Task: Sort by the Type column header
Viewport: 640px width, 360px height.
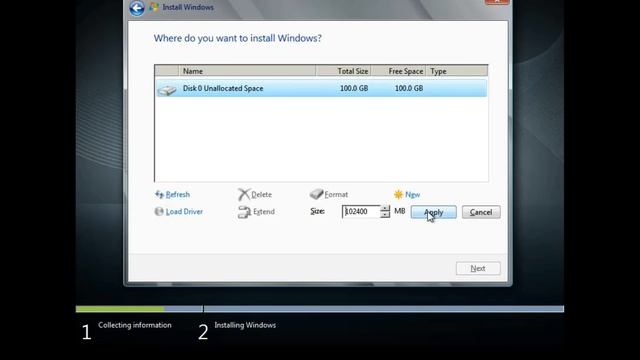Action: click(x=457, y=71)
